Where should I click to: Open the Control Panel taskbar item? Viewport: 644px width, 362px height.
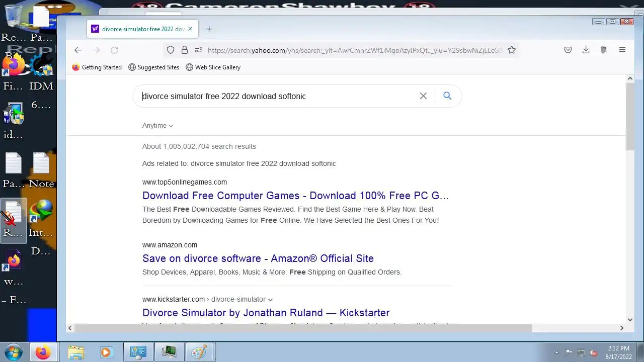138,352
